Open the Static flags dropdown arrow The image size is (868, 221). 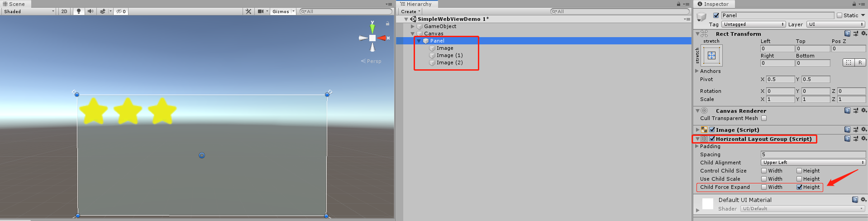pos(863,15)
